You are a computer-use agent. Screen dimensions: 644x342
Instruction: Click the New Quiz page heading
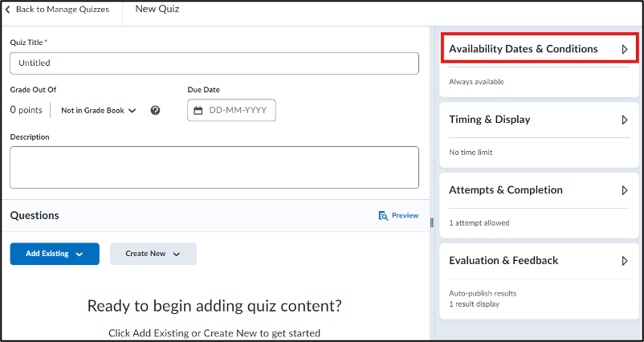coord(157,9)
